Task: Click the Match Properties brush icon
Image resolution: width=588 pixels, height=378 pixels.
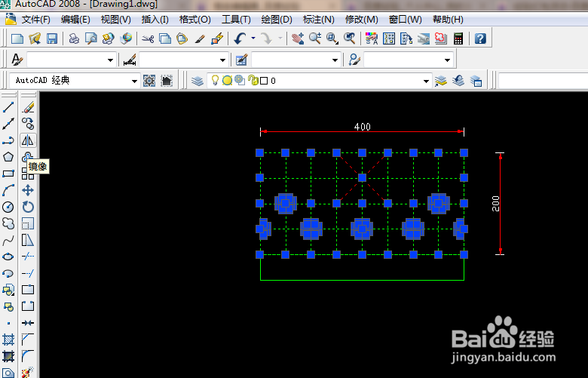Action: (200, 38)
